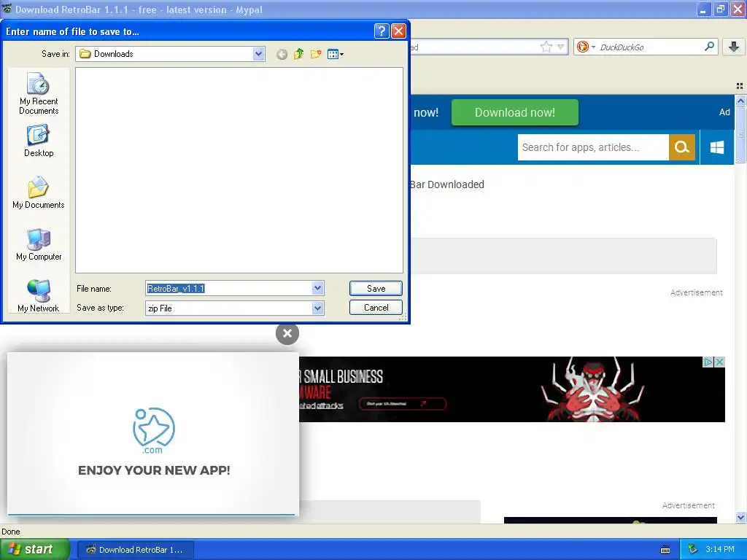
Task: Click the orange search magnifier button
Action: tap(682, 147)
